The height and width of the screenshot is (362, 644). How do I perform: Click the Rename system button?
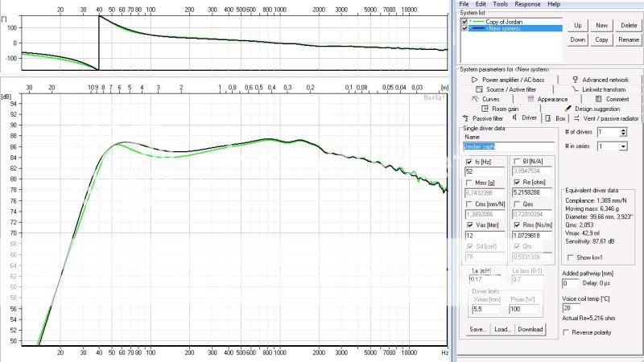click(629, 39)
